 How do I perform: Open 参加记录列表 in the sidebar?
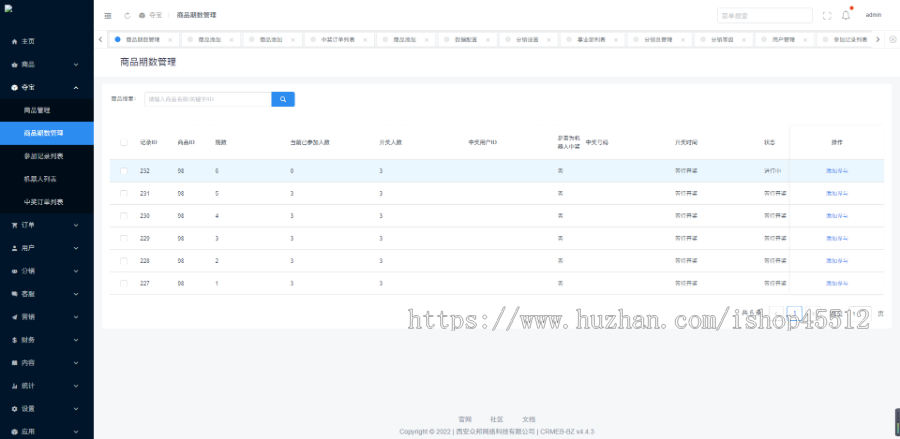click(x=44, y=156)
